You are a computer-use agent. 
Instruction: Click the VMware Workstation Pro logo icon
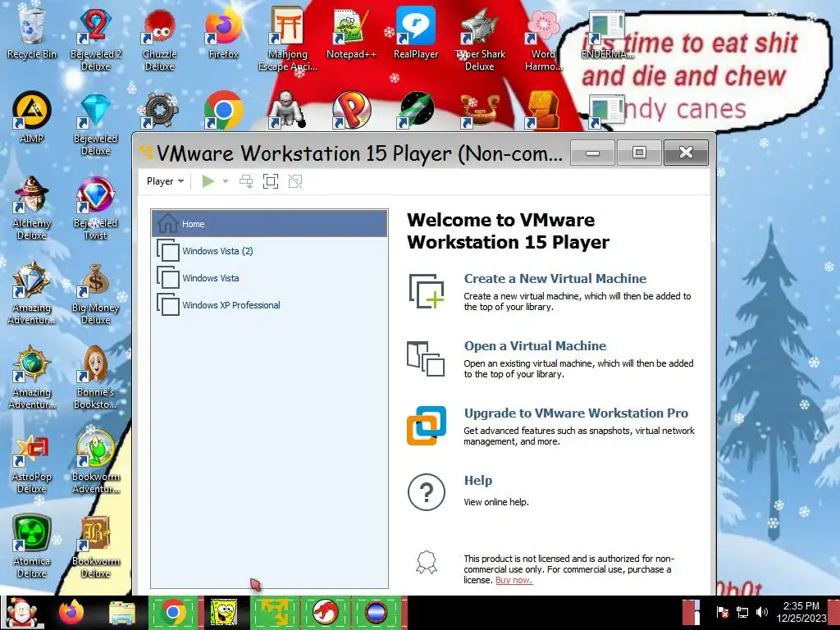pos(427,426)
